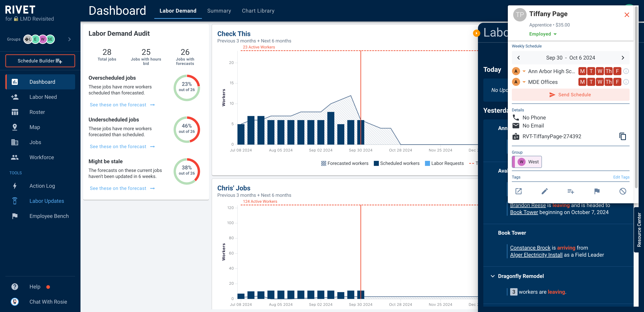644x312 pixels.
Task: Click the L group badge
Action: click(x=28, y=39)
